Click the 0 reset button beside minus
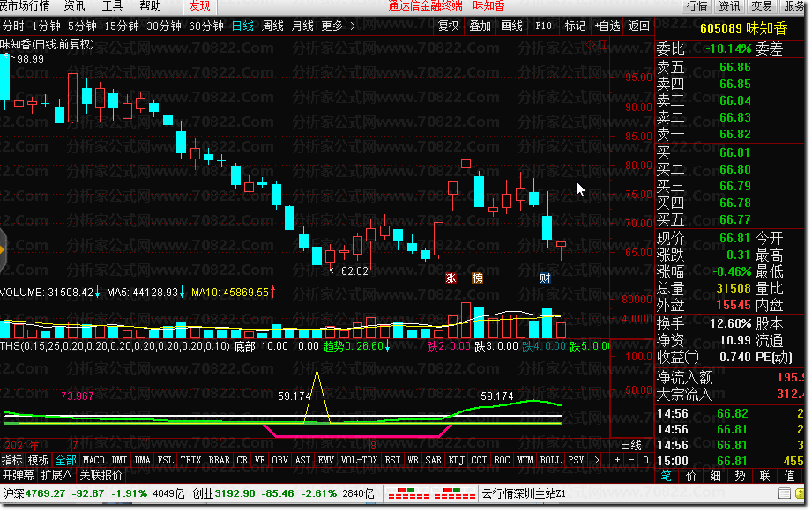The width and height of the screenshot is (812, 511). pos(645,460)
